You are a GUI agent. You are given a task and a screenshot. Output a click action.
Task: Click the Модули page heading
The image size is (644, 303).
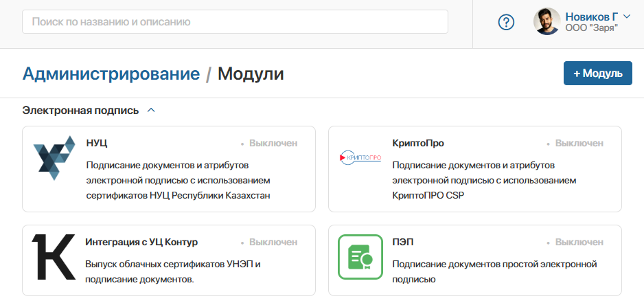(251, 74)
